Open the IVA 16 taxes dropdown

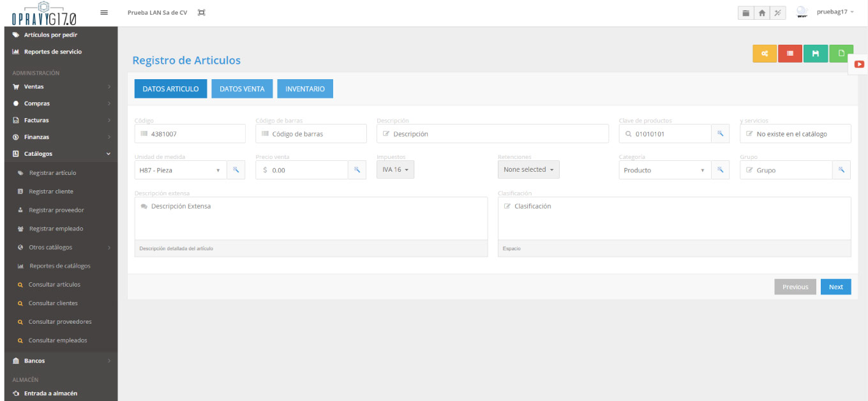(x=395, y=169)
